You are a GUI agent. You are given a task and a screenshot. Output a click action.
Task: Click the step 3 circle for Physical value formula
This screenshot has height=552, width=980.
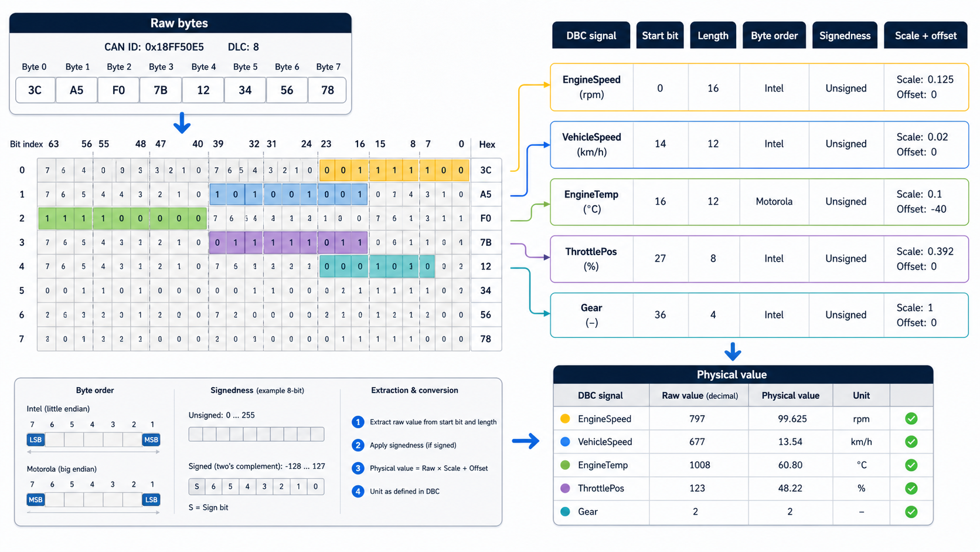click(358, 468)
